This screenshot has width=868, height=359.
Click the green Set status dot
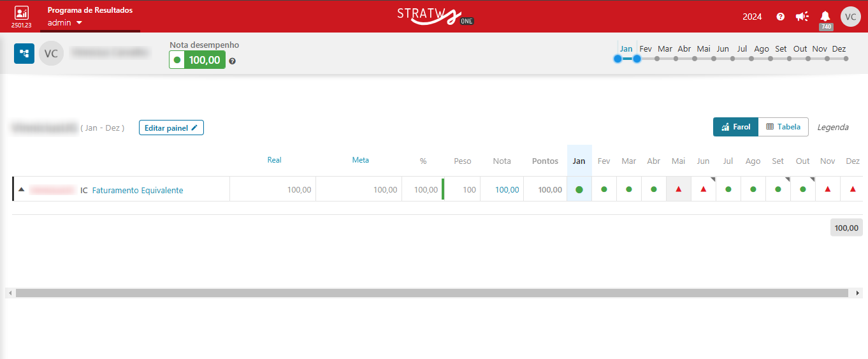tap(778, 189)
